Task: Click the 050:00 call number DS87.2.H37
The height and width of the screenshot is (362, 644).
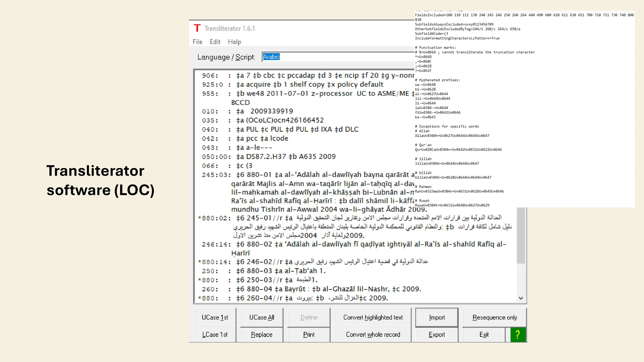Action: (x=266, y=156)
